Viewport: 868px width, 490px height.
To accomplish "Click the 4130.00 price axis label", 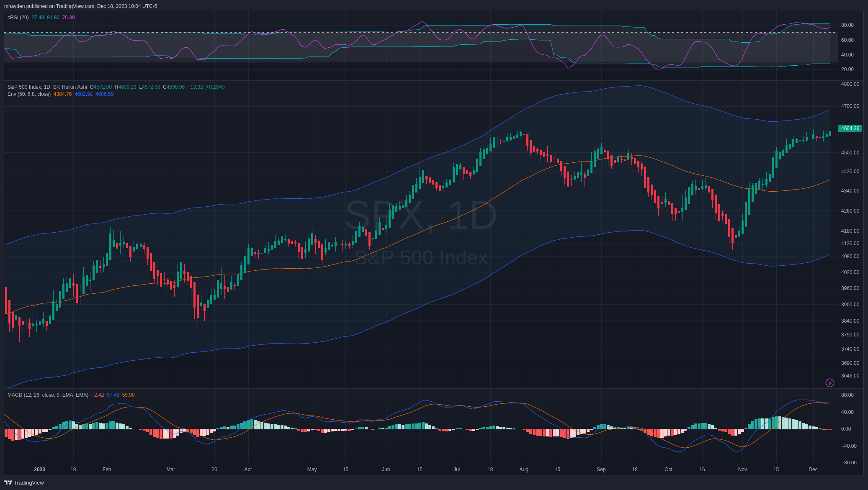I will 850,244.
